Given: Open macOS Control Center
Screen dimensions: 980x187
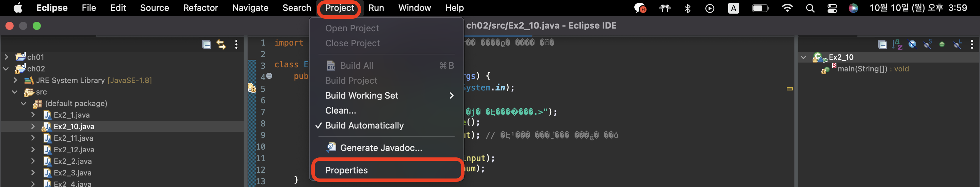Looking at the screenshot, I should tap(832, 8).
